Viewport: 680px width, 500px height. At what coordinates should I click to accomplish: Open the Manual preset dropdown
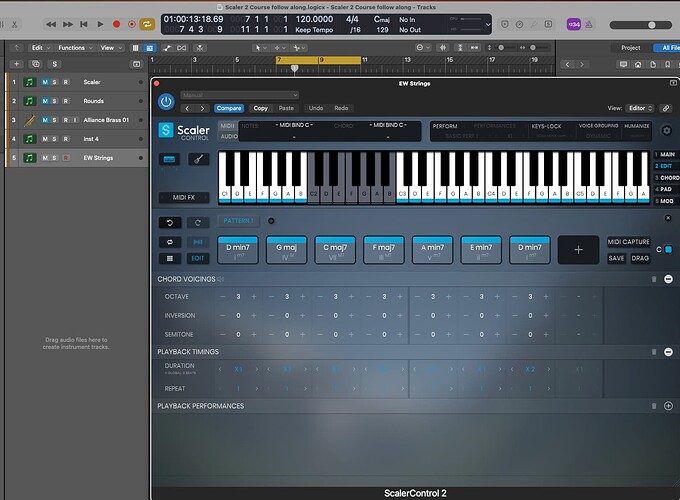pyautogui.click(x=240, y=95)
